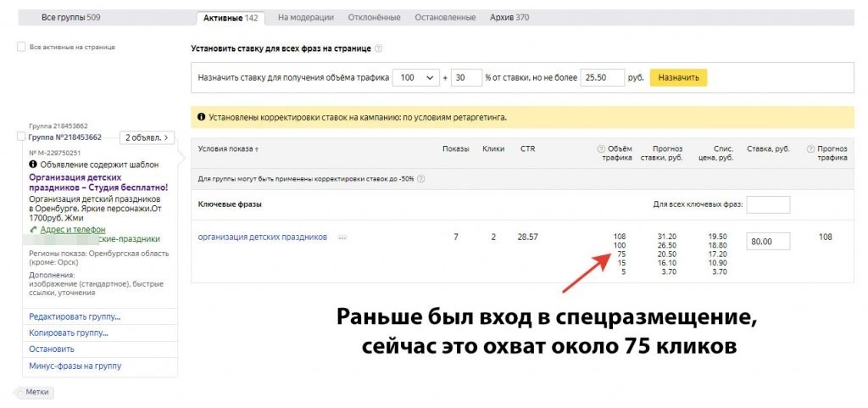Open Адрес и телефон link
Screen dimensions: 868x408
(x=73, y=229)
